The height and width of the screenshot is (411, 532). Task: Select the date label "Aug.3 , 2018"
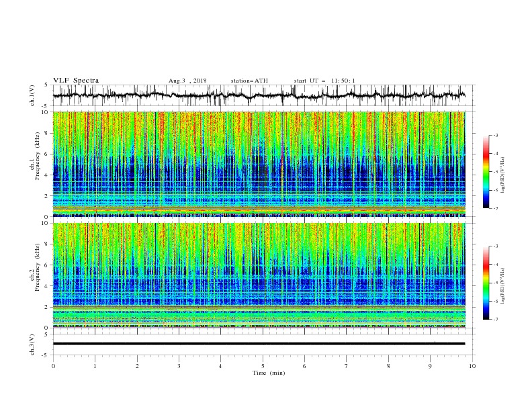click(187, 81)
